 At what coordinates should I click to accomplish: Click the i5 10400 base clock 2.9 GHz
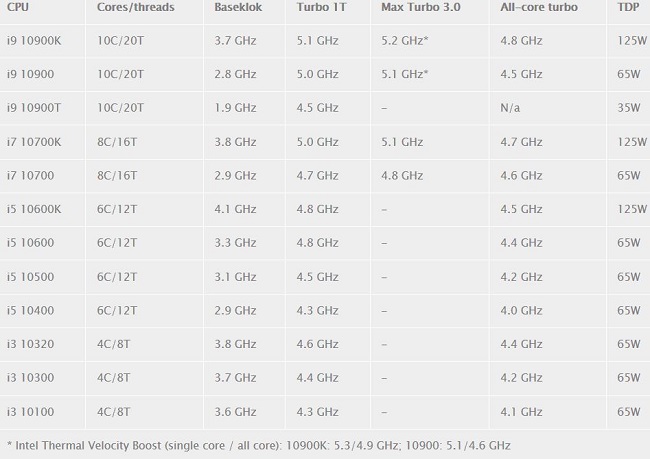point(235,311)
